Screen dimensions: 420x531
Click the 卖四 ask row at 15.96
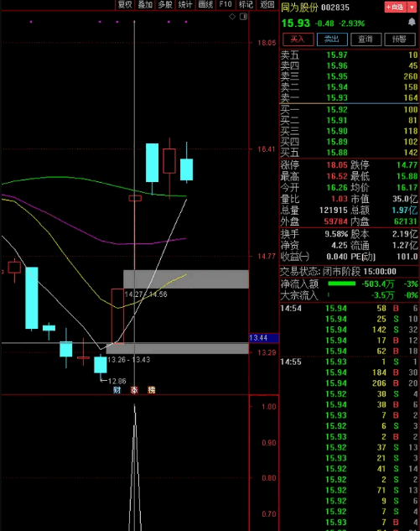point(349,65)
